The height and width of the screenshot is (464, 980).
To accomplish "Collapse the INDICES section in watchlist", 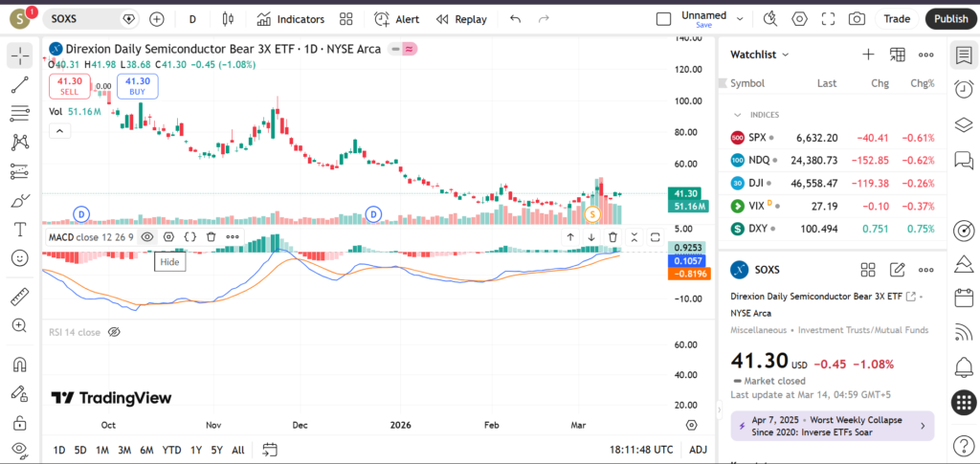I will (737, 115).
